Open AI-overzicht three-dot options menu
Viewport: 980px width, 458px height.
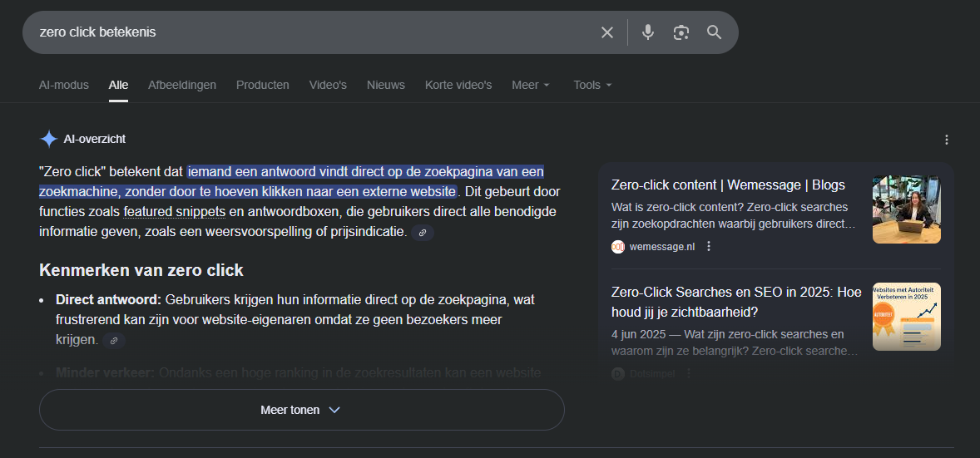click(x=946, y=140)
